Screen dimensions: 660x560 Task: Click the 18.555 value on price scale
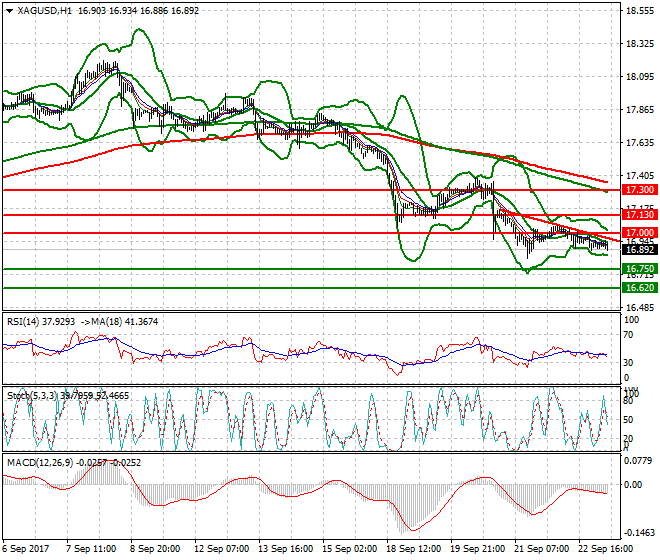(638, 11)
